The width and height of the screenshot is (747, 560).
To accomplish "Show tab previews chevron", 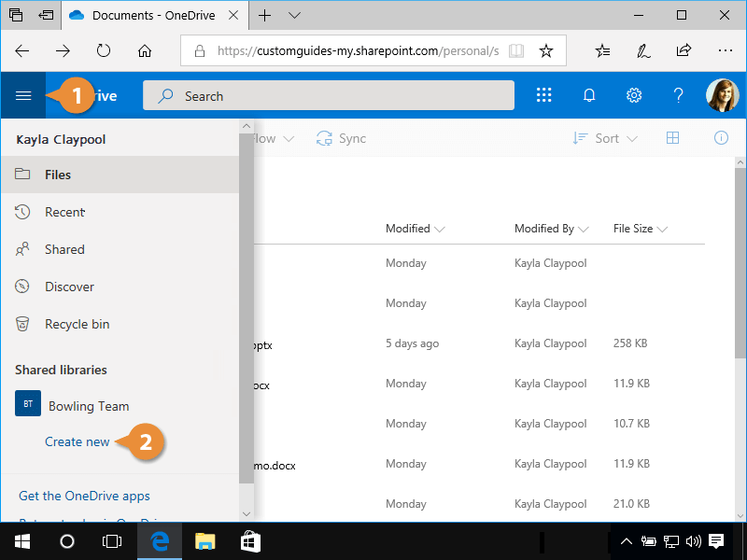I will click(x=294, y=15).
